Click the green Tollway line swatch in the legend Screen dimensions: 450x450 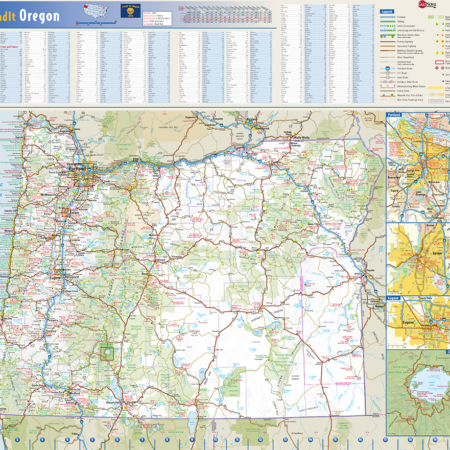388,21
